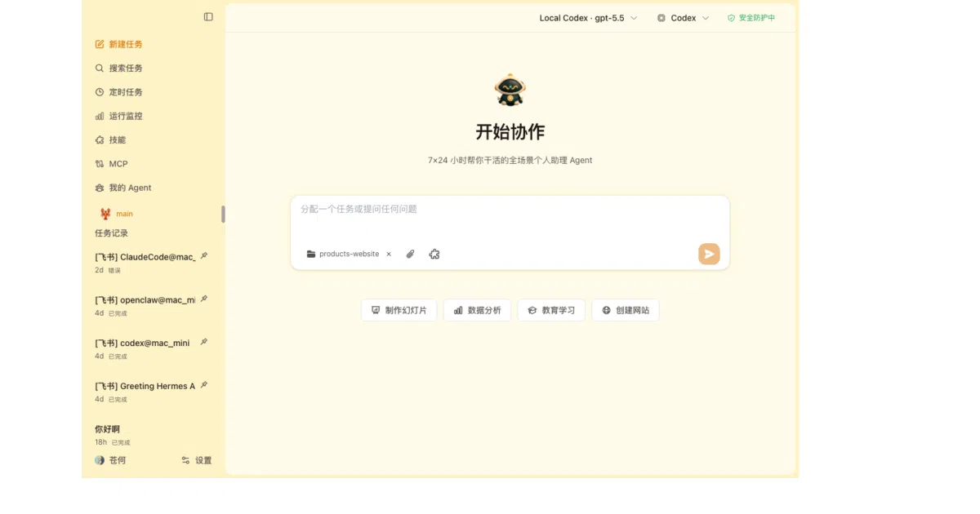Open the MCP menu item
This screenshot has height=514, width=980.
[x=111, y=164]
